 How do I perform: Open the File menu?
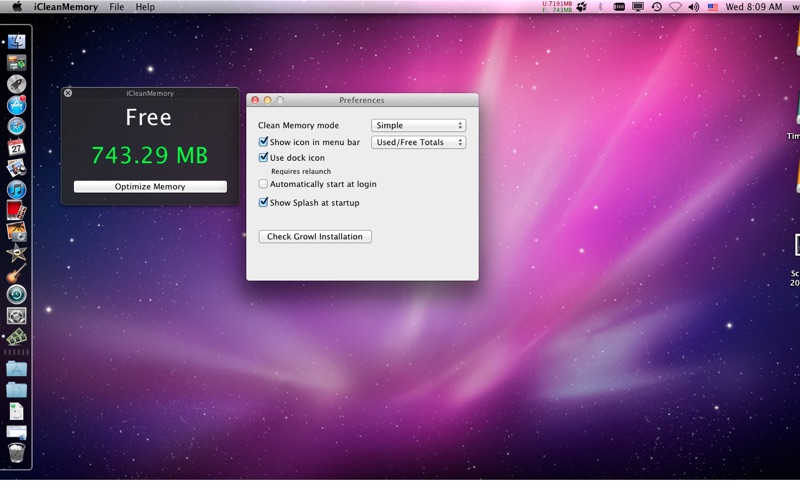(x=117, y=7)
